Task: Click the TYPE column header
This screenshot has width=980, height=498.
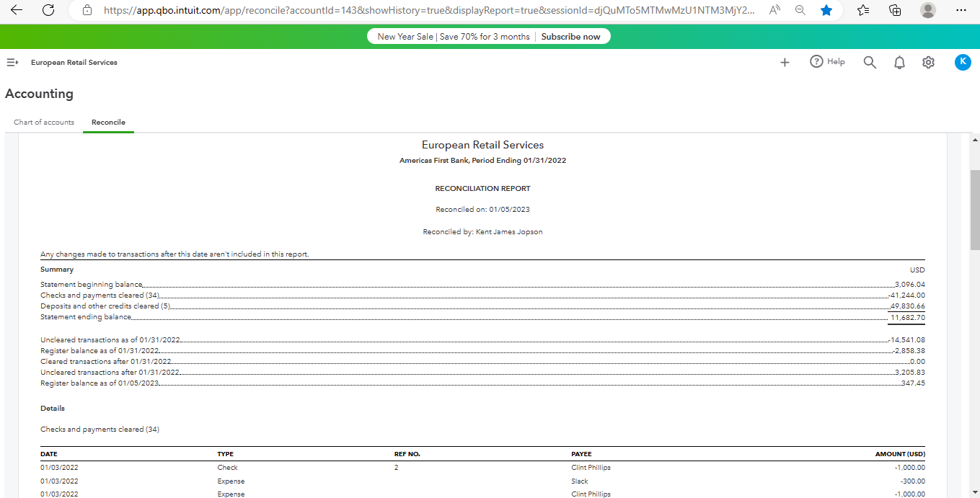Action: pyautogui.click(x=225, y=455)
